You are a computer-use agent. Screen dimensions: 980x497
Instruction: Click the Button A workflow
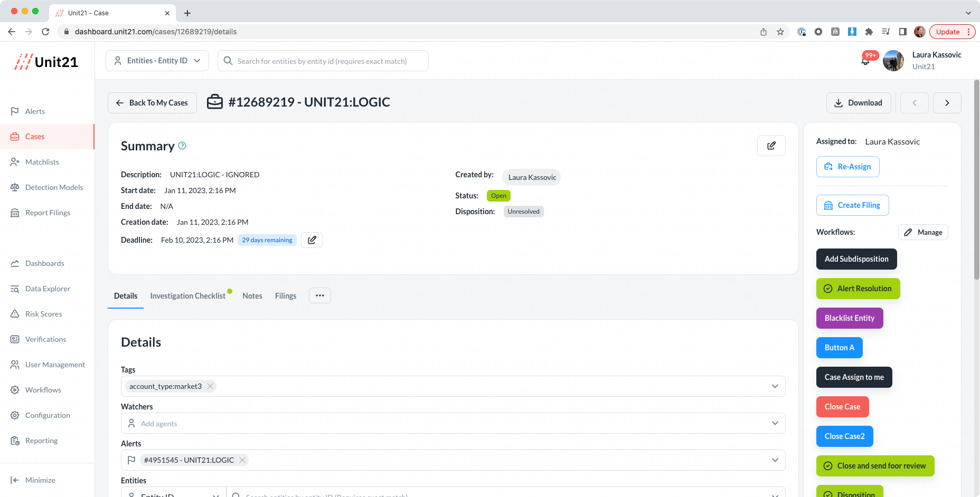click(840, 348)
